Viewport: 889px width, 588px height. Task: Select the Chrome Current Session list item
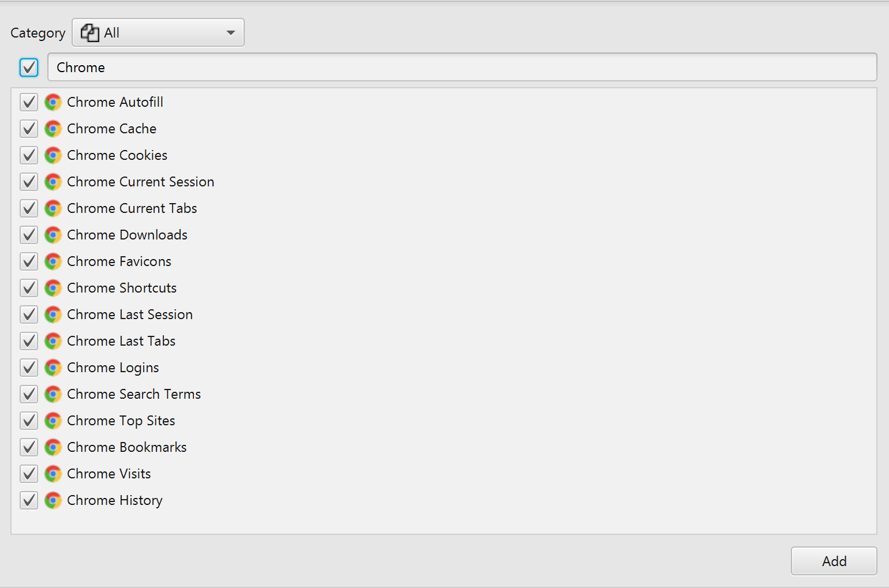[140, 182]
